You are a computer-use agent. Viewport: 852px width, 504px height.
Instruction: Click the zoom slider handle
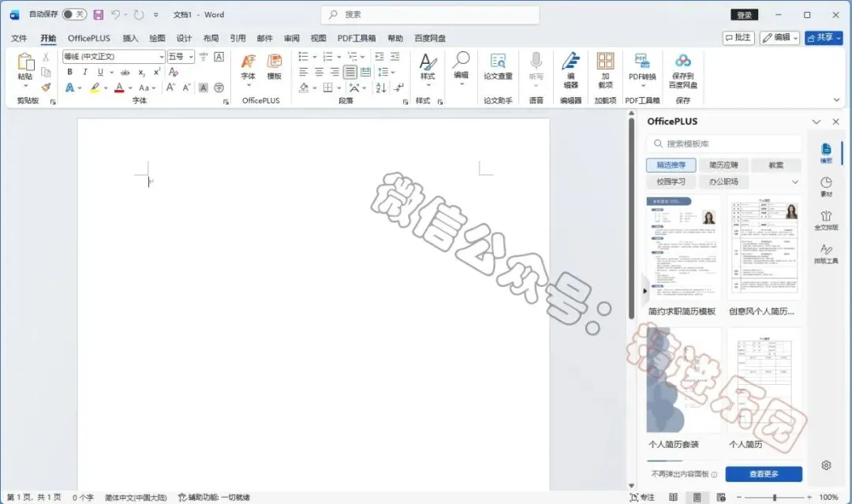(775, 497)
